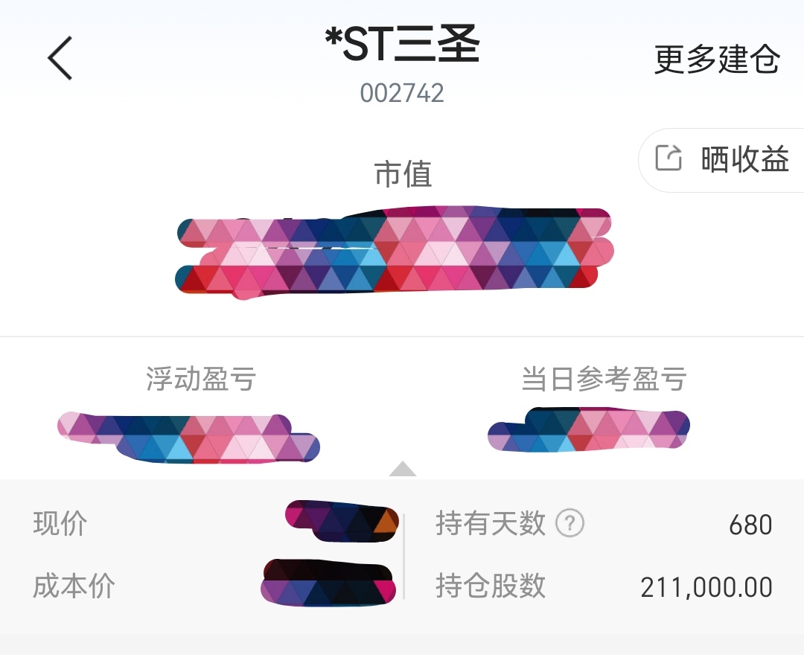The image size is (804, 672).
Task: Tap the hidden 市值 amount
Action: click(395, 252)
